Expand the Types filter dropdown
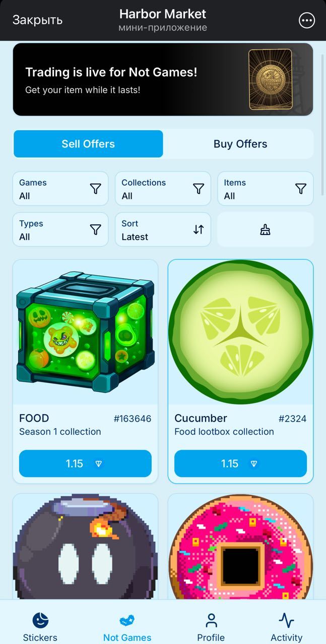Viewport: 326px width, 644px height. pyautogui.click(x=60, y=229)
